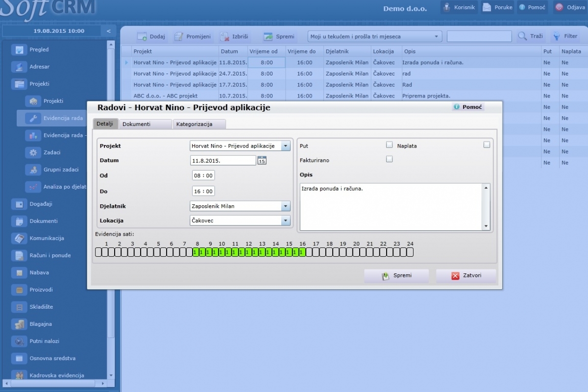Expand the Djelatnik dropdown

click(x=286, y=206)
